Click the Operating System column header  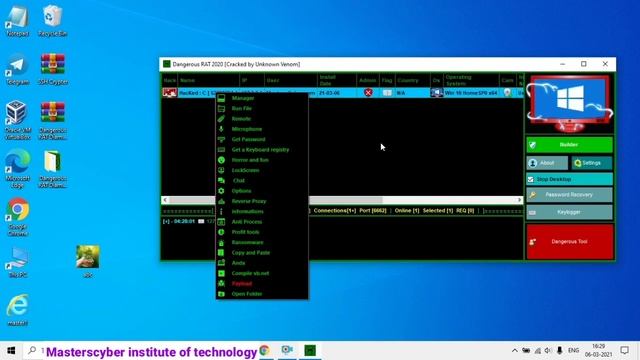tap(471, 80)
